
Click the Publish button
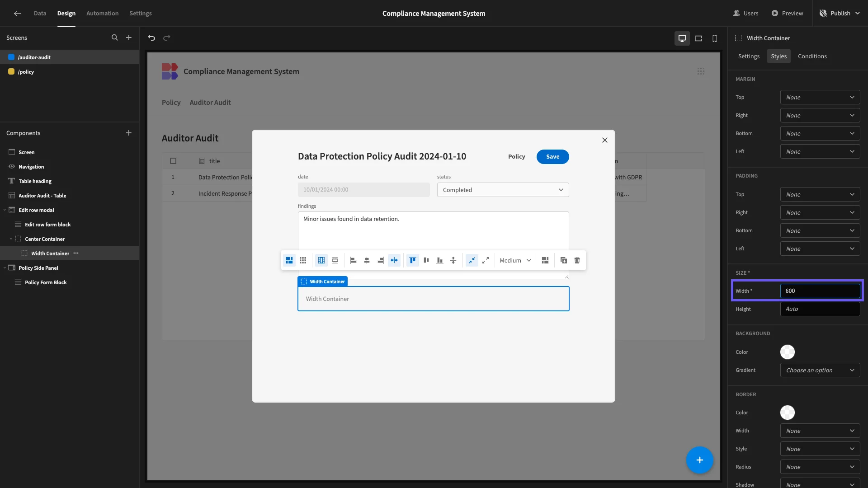coord(840,13)
